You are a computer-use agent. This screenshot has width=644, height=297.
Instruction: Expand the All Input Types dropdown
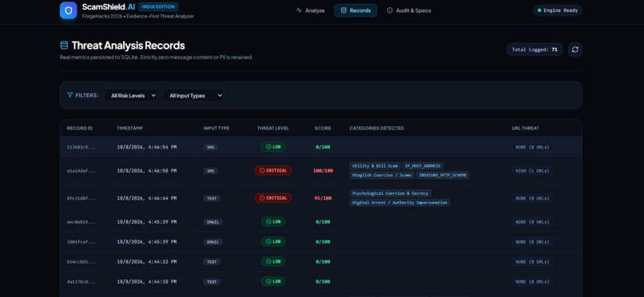click(193, 96)
